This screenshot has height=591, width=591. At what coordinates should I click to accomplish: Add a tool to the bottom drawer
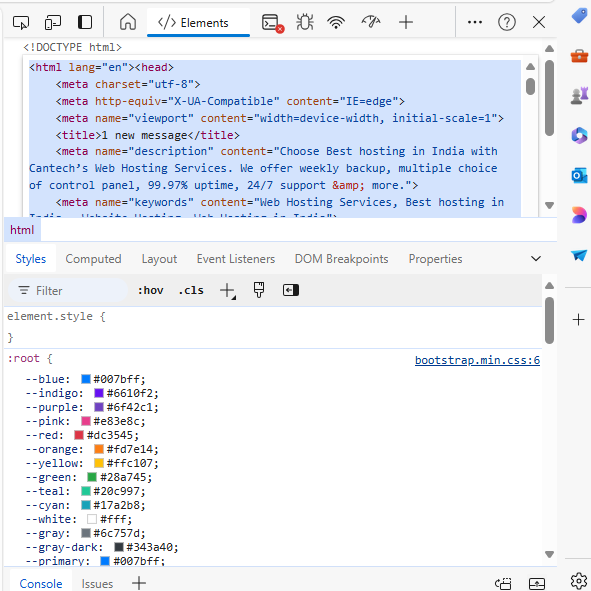pos(139,583)
